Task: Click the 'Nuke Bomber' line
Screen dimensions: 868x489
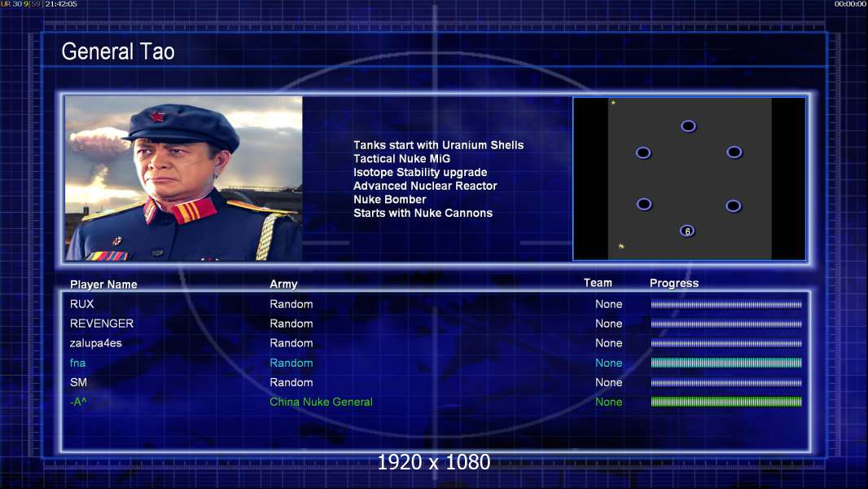Action: [390, 200]
